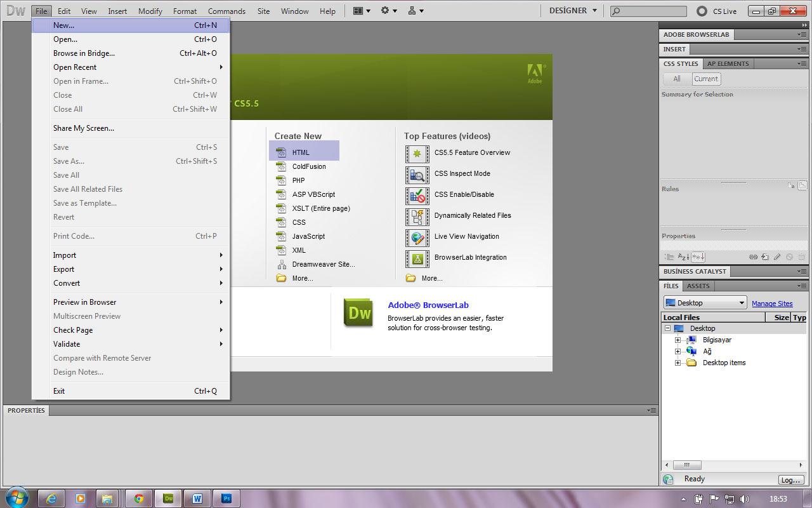
Task: Click the Live View Navigation video icon
Action: pos(417,237)
